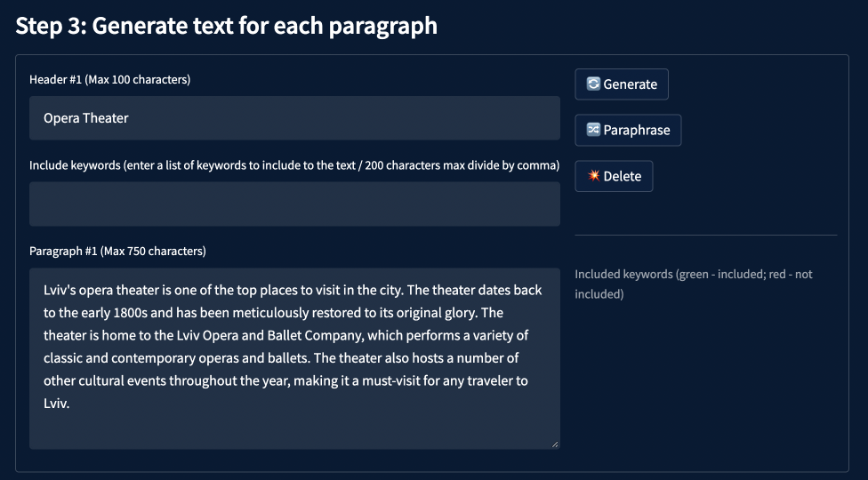Click the explosion icon on the Delete button
Screen dimensions: 868x480
593,176
